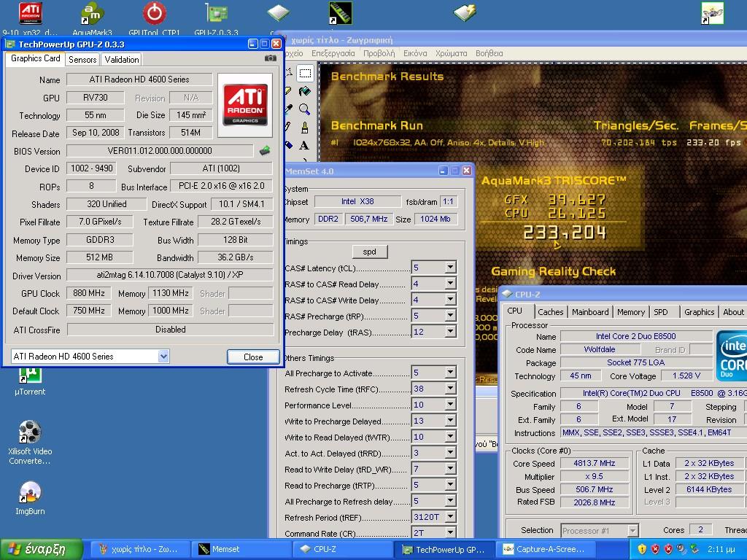Open the µTorrent desktop icon
Viewport: 747px width, 560px height.
[29, 382]
